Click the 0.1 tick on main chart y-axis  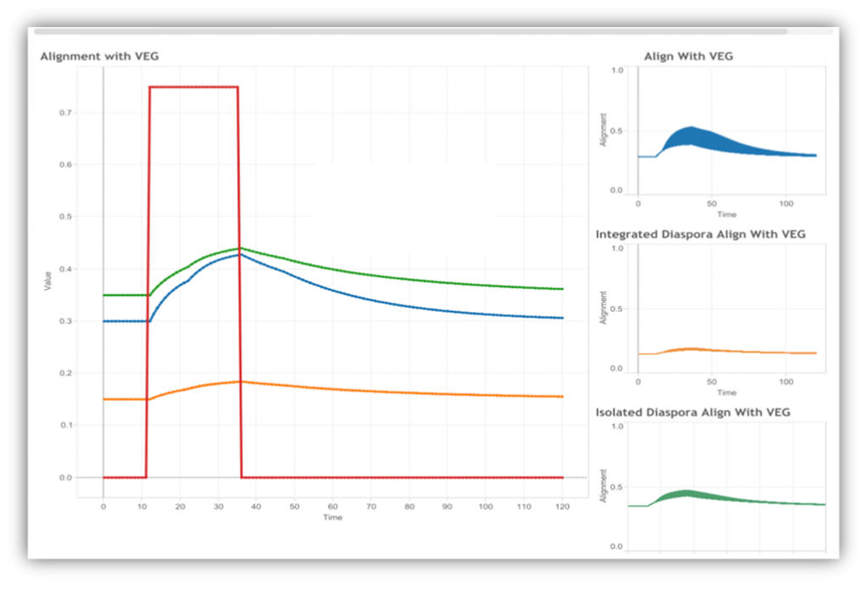click(x=65, y=425)
